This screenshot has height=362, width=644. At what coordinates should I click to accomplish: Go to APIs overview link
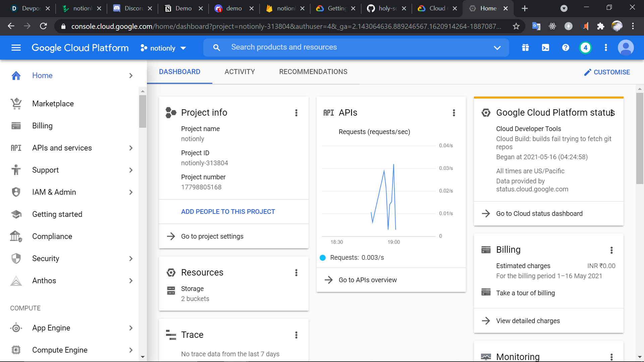pos(367,280)
